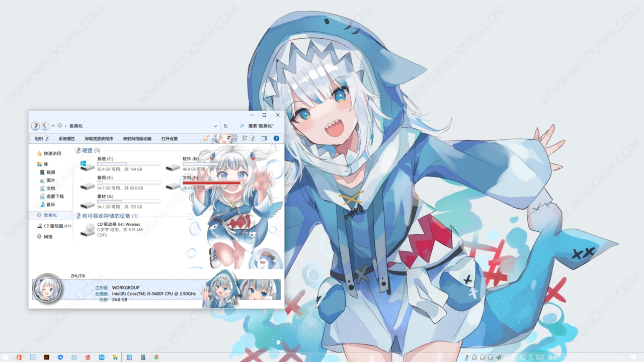644x362 pixels.
Task: Click the Explorer back navigation button
Action: click(x=35, y=126)
